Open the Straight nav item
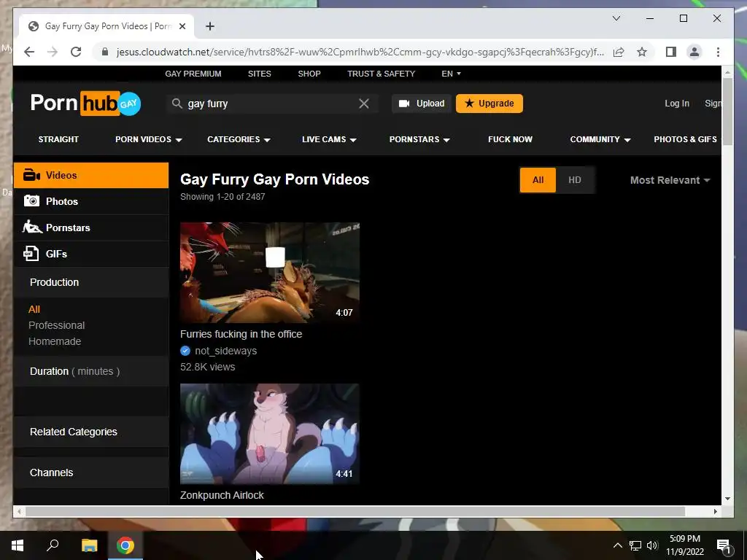The height and width of the screenshot is (560, 747). (58, 139)
